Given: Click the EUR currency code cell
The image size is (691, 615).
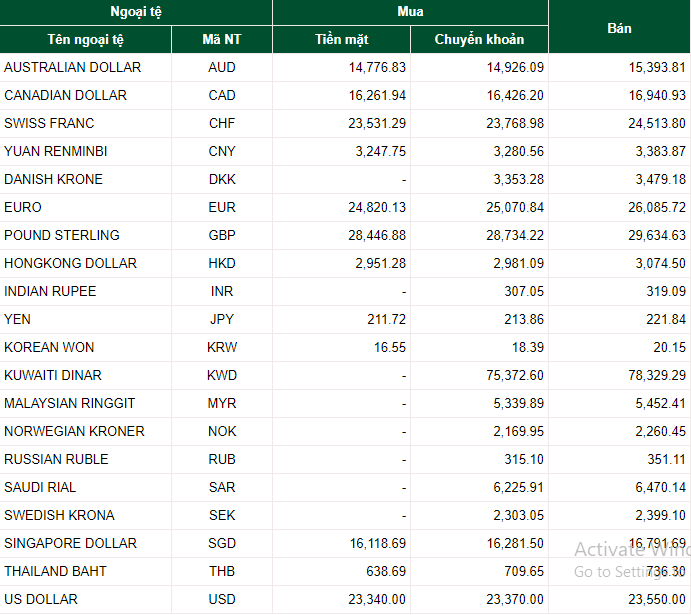Looking at the screenshot, I should point(222,207).
